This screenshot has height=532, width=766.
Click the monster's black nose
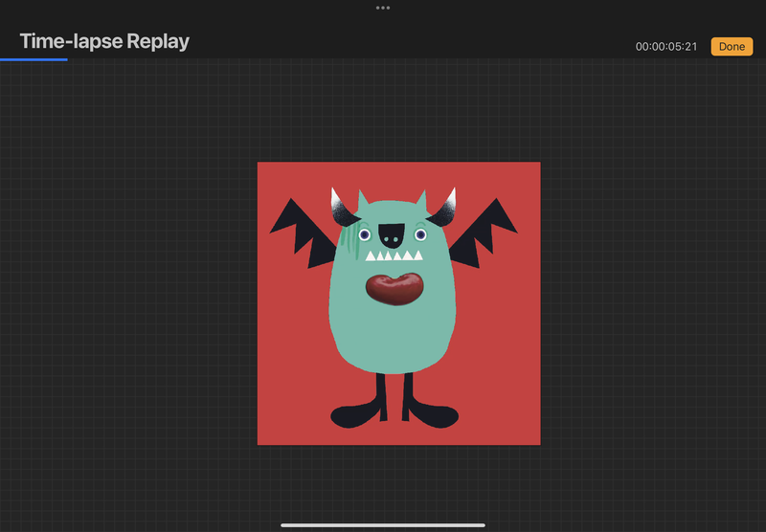(x=391, y=233)
